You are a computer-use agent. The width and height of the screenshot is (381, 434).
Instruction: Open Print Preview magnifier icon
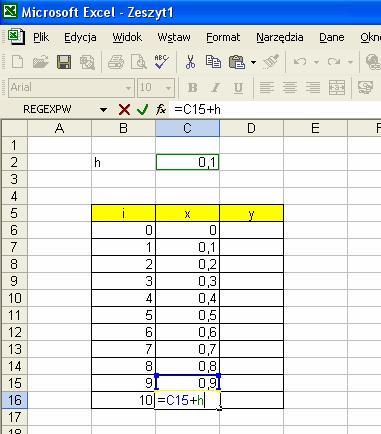139,62
